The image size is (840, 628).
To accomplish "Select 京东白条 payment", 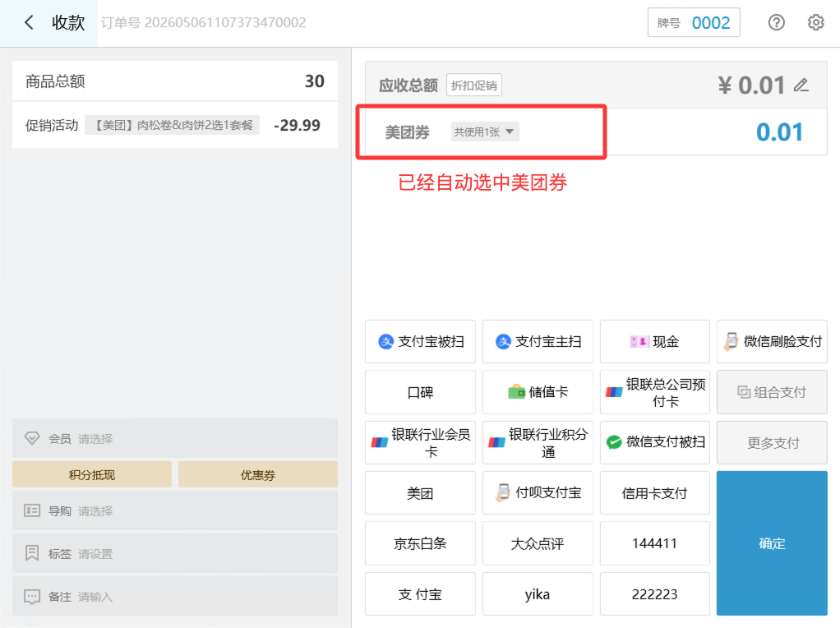I will pyautogui.click(x=420, y=543).
